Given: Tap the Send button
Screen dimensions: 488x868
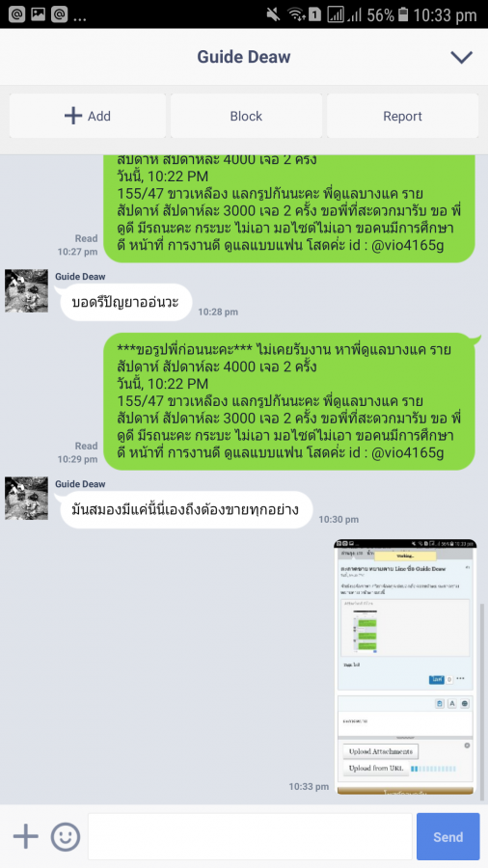Looking at the screenshot, I should coord(447,836).
